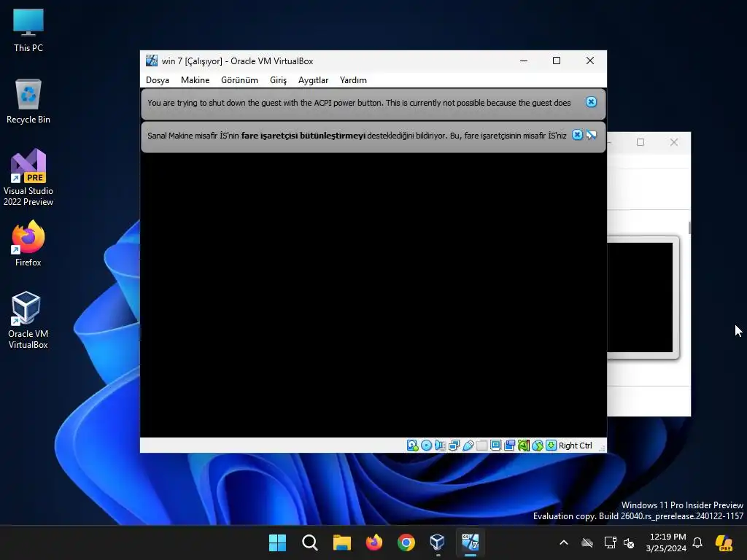Dismiss the fare işaretçisi notification

577,135
